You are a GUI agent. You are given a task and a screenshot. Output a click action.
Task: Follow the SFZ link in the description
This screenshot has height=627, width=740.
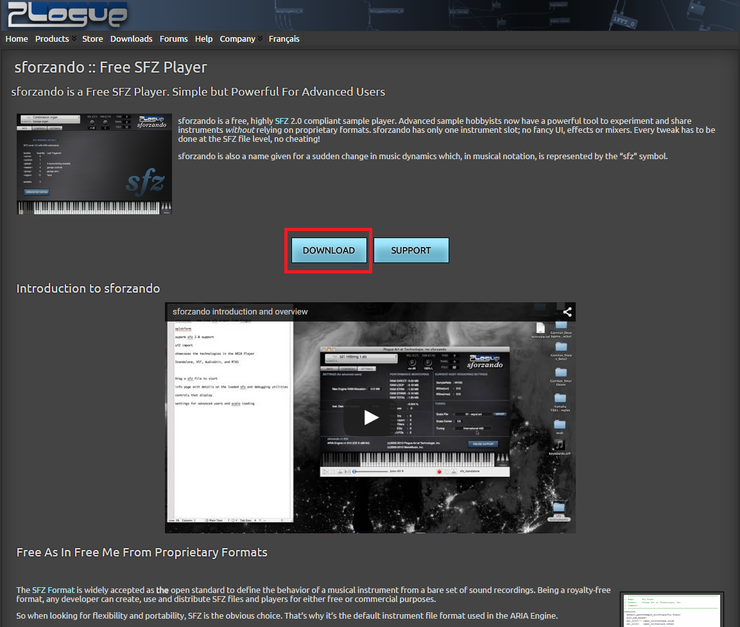281,121
